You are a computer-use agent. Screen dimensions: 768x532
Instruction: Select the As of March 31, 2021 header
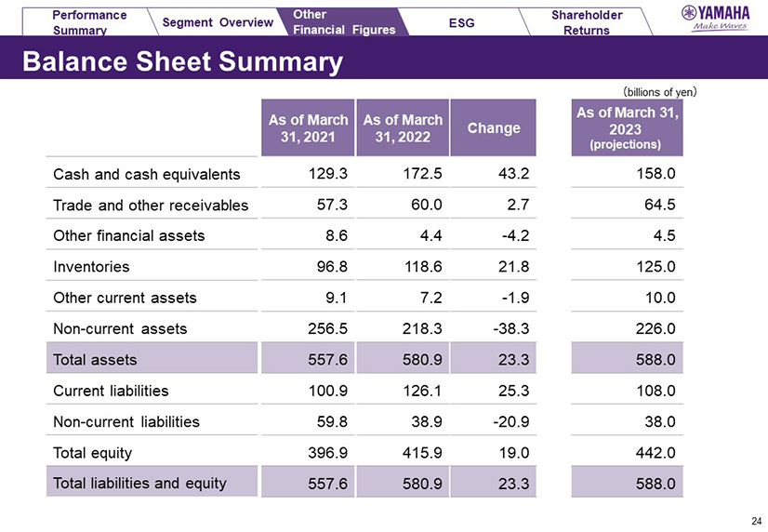(308, 127)
